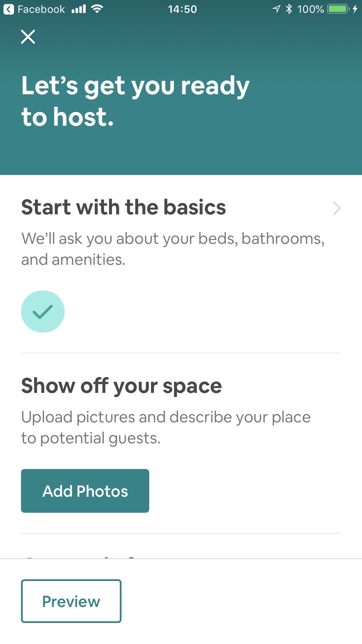The image size is (362, 644).
Task: Select the "Start with the basics" heading
Action: coord(124,207)
